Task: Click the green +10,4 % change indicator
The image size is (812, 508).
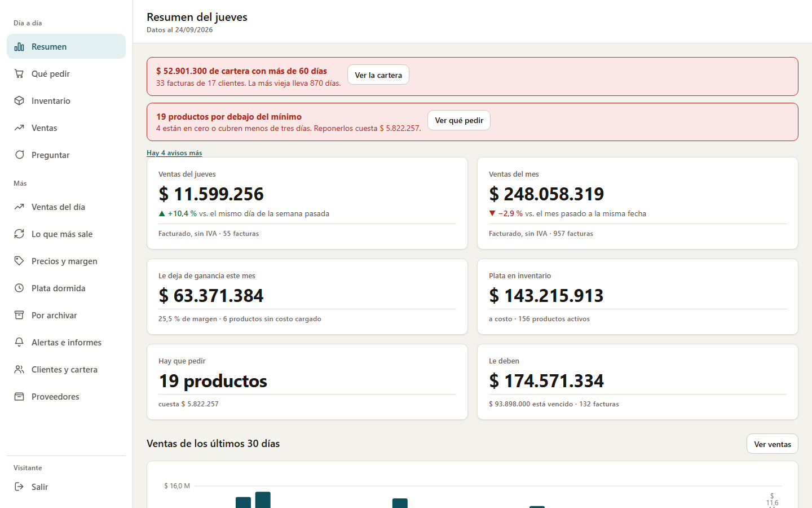Action: click(178, 213)
